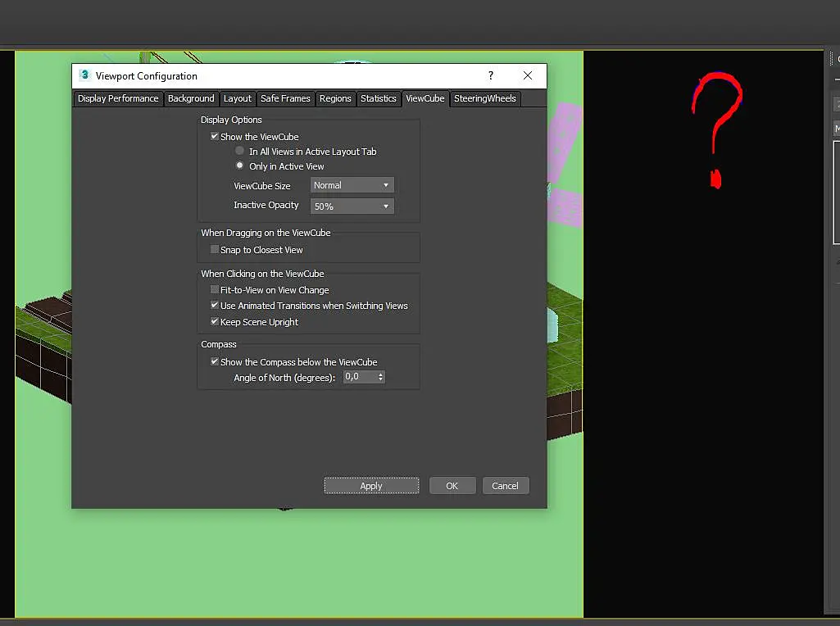Open the ViewCube Size dropdown
Viewport: 840px width, 626px height.
(x=352, y=185)
